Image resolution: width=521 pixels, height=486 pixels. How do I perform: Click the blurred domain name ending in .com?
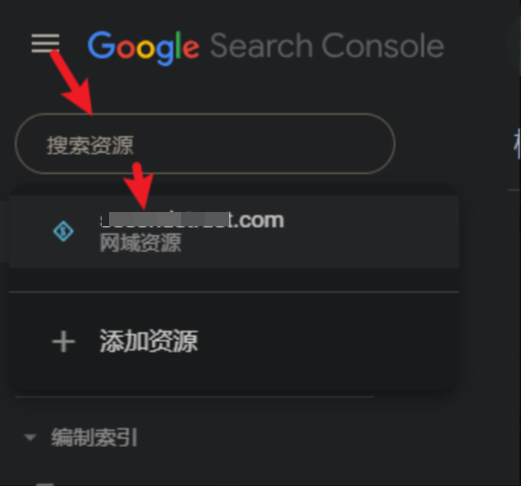pos(192,220)
